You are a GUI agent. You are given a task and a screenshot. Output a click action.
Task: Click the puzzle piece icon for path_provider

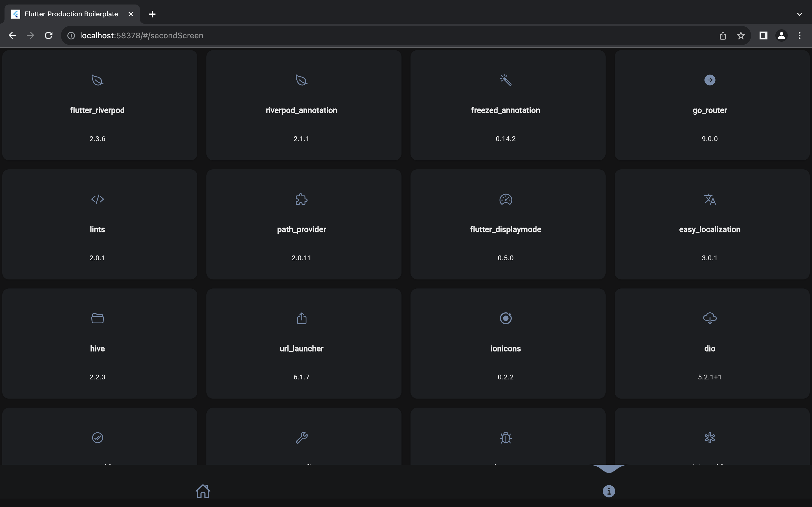click(301, 199)
